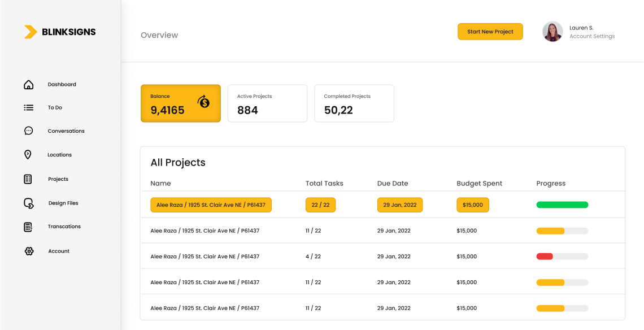Select the Projects menu label

[58, 179]
